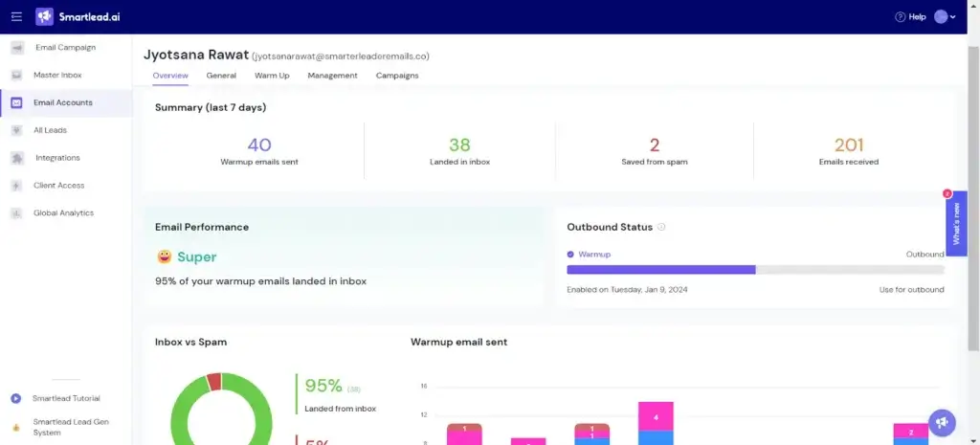Click the Super emoji face icon

pos(164,256)
